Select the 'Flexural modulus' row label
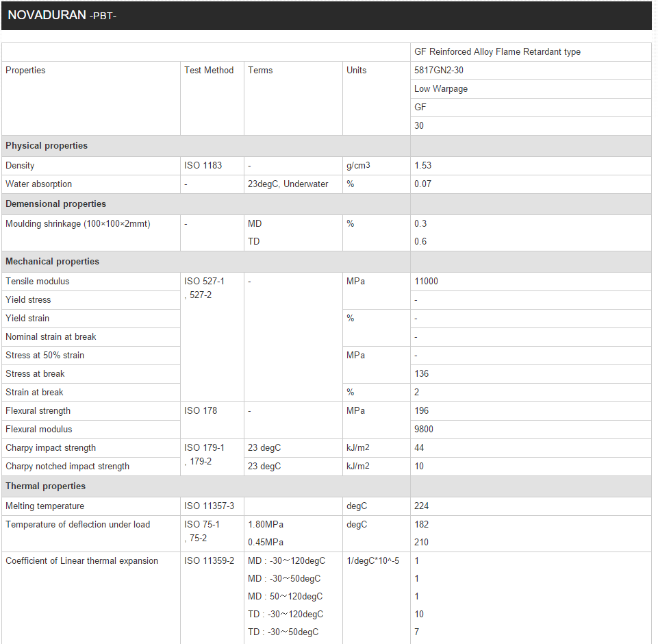The width and height of the screenshot is (658, 644). point(38,429)
